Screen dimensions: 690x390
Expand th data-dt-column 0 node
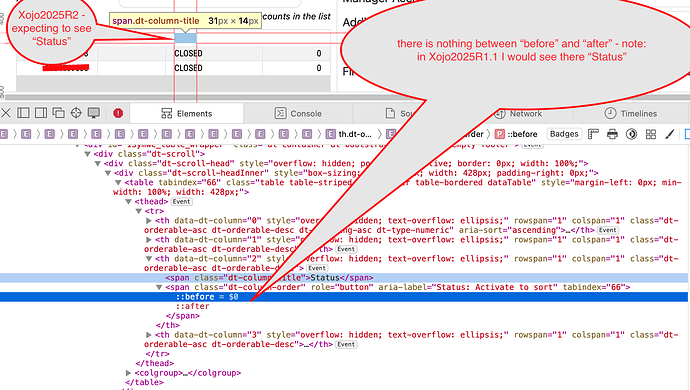[x=149, y=221]
